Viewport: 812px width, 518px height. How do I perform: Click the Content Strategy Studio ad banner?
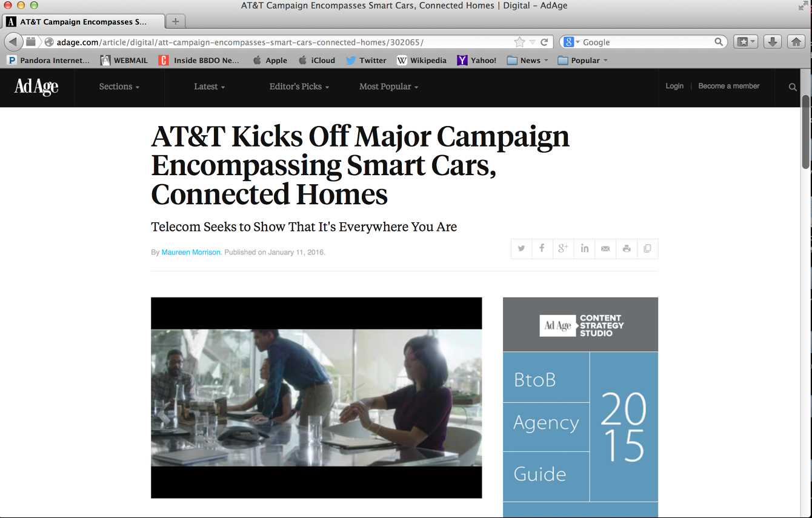(581, 325)
